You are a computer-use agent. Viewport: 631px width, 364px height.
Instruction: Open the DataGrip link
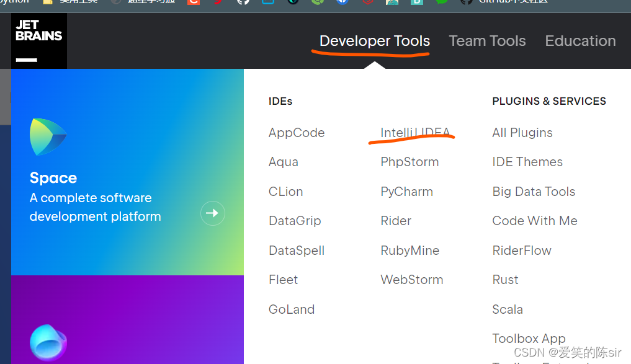click(295, 221)
